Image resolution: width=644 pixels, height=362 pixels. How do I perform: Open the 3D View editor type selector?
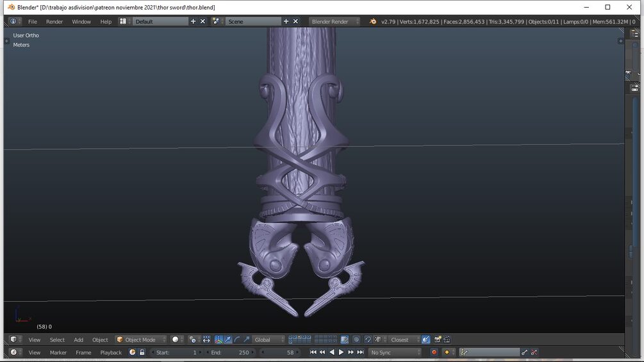coord(15,340)
